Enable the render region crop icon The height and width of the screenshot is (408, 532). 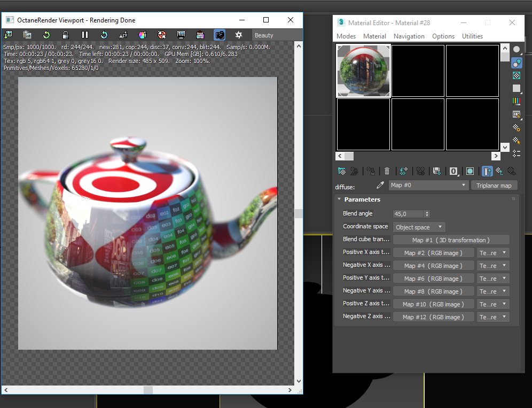click(x=200, y=35)
